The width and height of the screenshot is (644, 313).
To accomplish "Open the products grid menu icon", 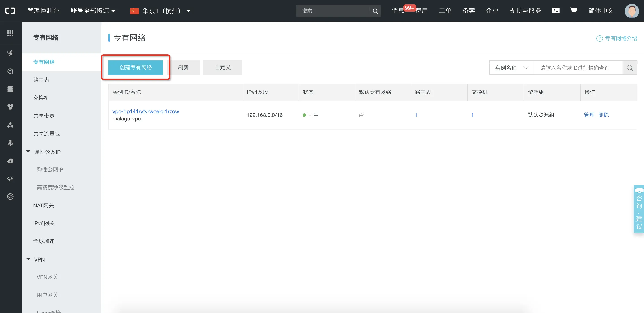I will [10, 33].
